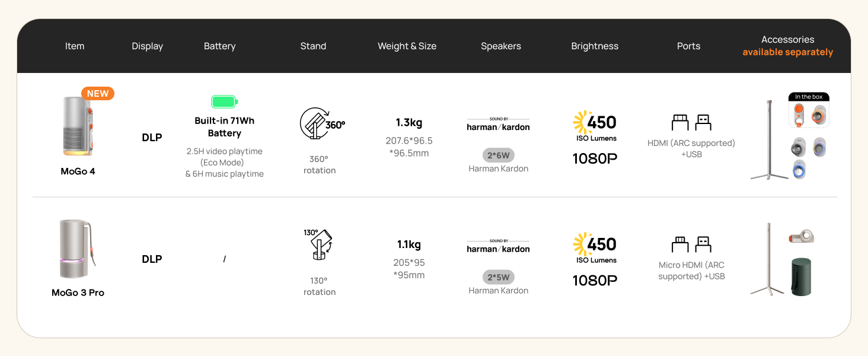
Task: Click the MoGo 4 450 ISO Lumens sun icon
Action: (x=582, y=123)
